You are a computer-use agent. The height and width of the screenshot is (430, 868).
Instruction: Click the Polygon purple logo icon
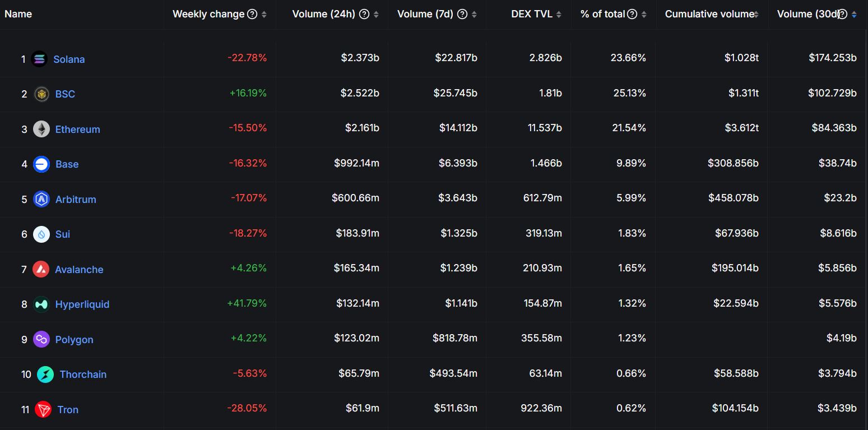[41, 339]
